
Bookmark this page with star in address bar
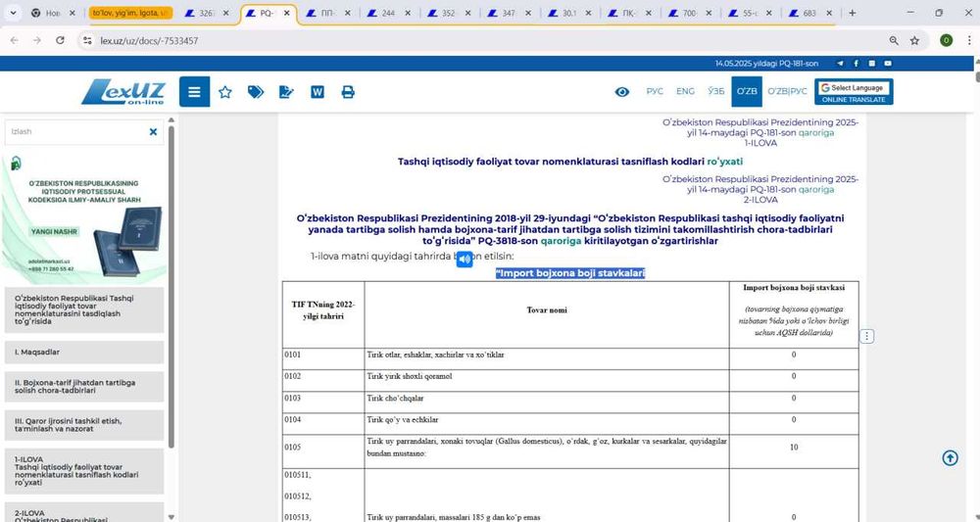coord(914,40)
